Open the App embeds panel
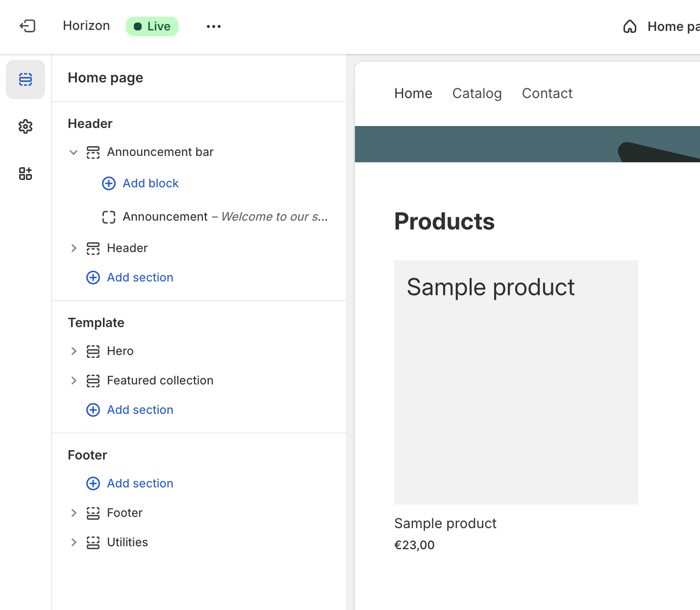700x610 pixels. pos(25,174)
